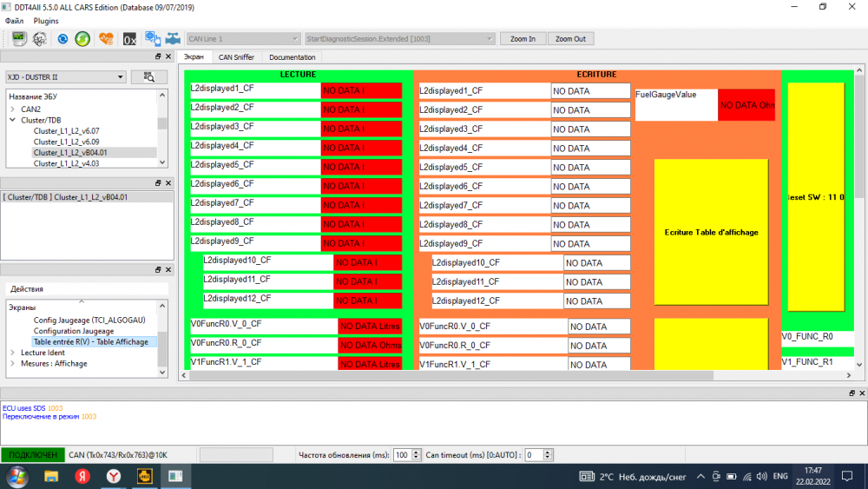Click the ECRITURE V0FuncR0.V_0_CF input field
868x489 pixels.
[x=599, y=327]
